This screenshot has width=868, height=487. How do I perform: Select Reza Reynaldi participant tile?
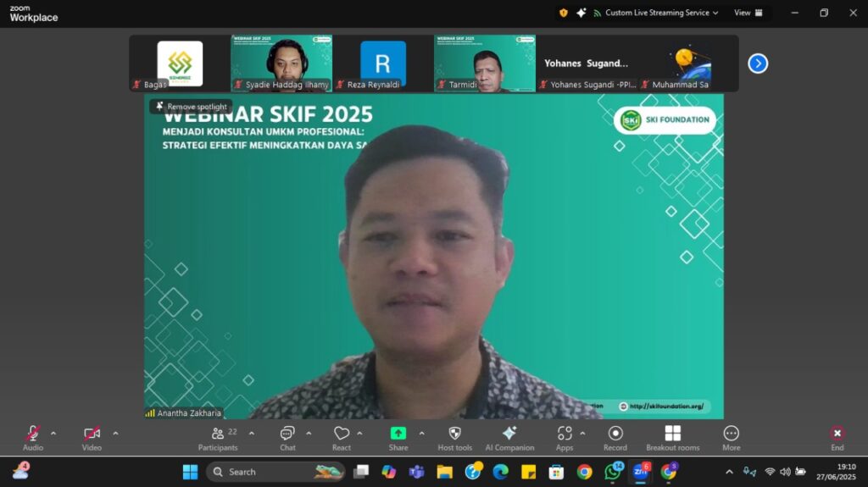pos(383,63)
